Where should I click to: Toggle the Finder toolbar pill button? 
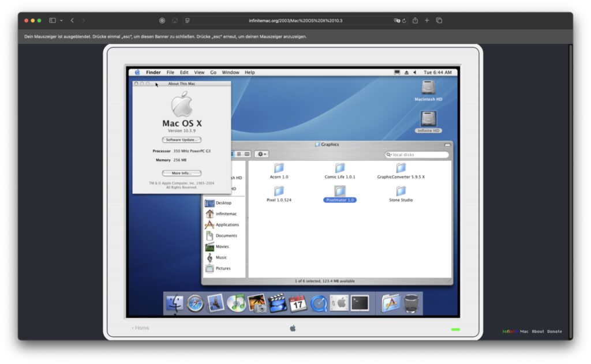pyautogui.click(x=447, y=145)
